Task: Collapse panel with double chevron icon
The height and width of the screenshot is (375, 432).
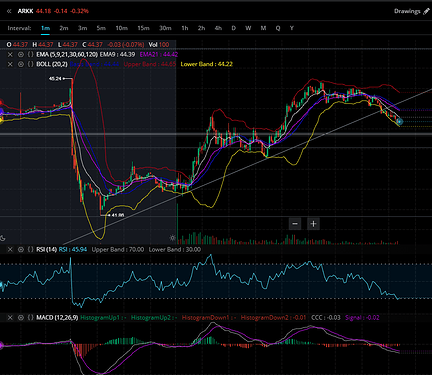Action: (9, 11)
